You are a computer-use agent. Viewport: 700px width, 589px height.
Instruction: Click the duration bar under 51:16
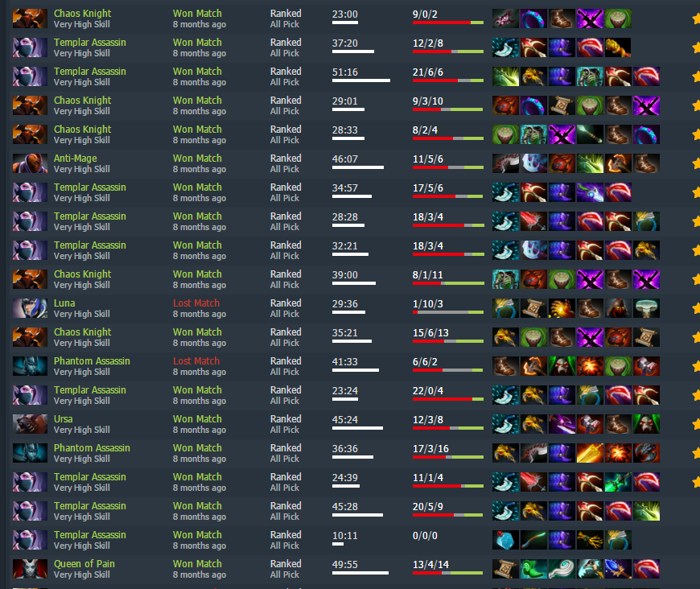tap(361, 80)
